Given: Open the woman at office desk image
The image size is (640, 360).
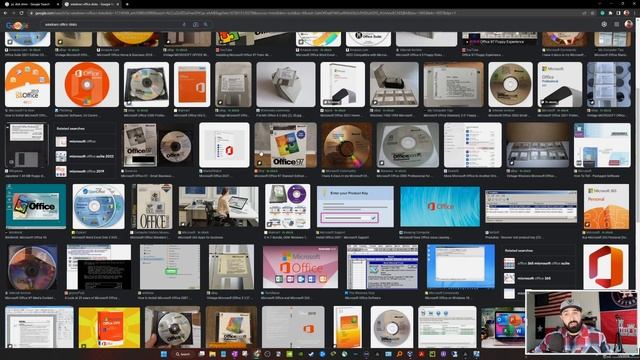Looking at the screenshot, I should click(x=218, y=207).
